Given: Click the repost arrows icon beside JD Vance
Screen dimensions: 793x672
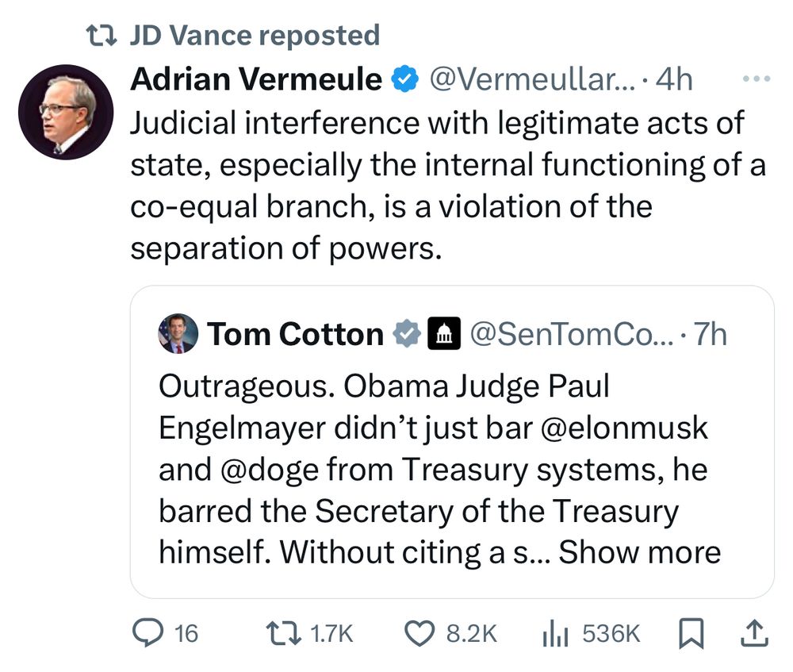Looking at the screenshot, I should [x=102, y=36].
